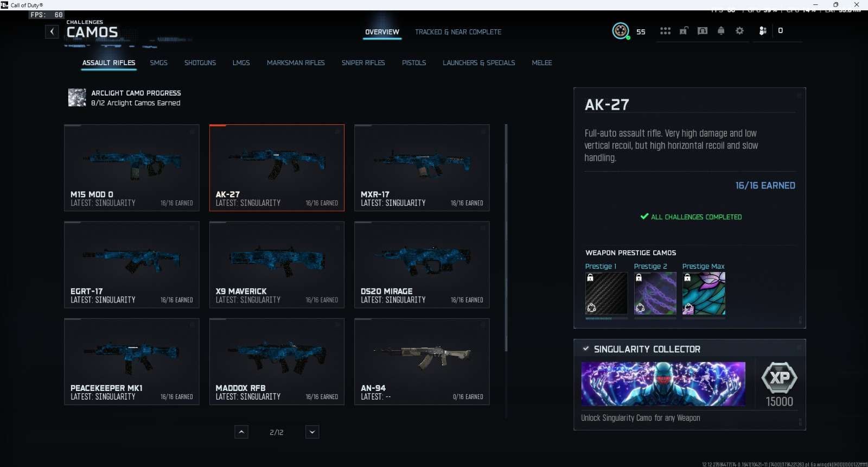Viewport: 868px width, 467px height.
Task: Select the M15 MOD 0 weapon card
Action: click(x=132, y=168)
